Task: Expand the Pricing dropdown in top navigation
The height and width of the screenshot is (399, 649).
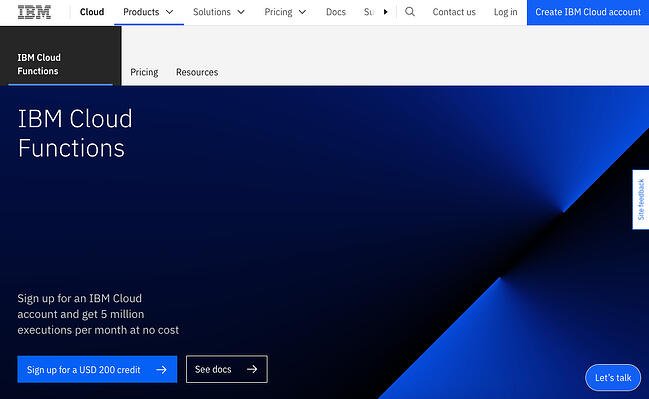Action: pos(285,12)
